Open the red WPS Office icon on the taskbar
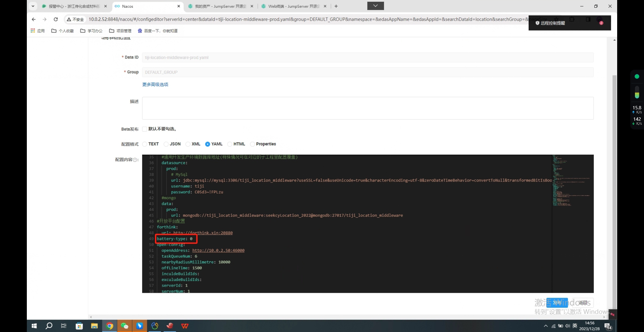 tap(185, 326)
